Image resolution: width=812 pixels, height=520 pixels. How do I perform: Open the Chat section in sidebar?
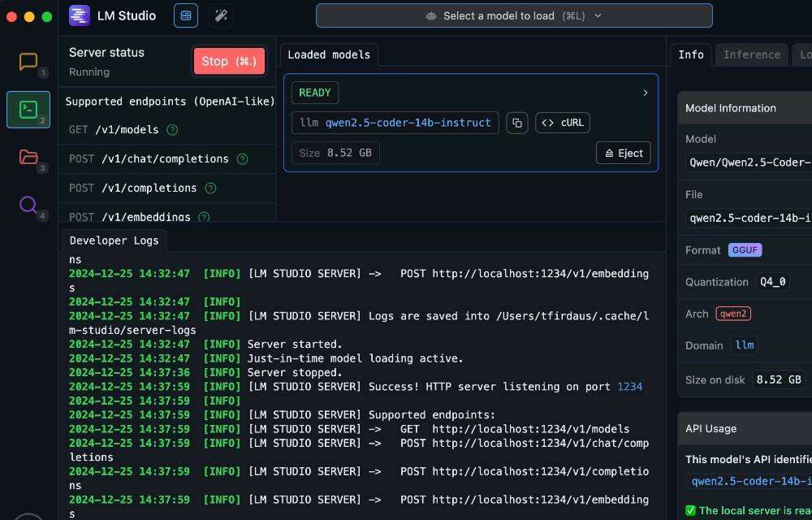click(x=28, y=62)
